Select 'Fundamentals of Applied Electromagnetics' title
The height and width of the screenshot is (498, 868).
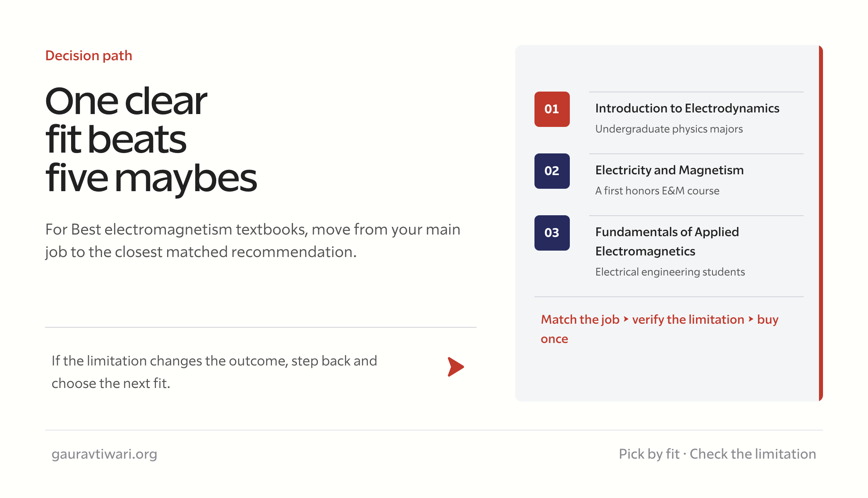tap(667, 241)
